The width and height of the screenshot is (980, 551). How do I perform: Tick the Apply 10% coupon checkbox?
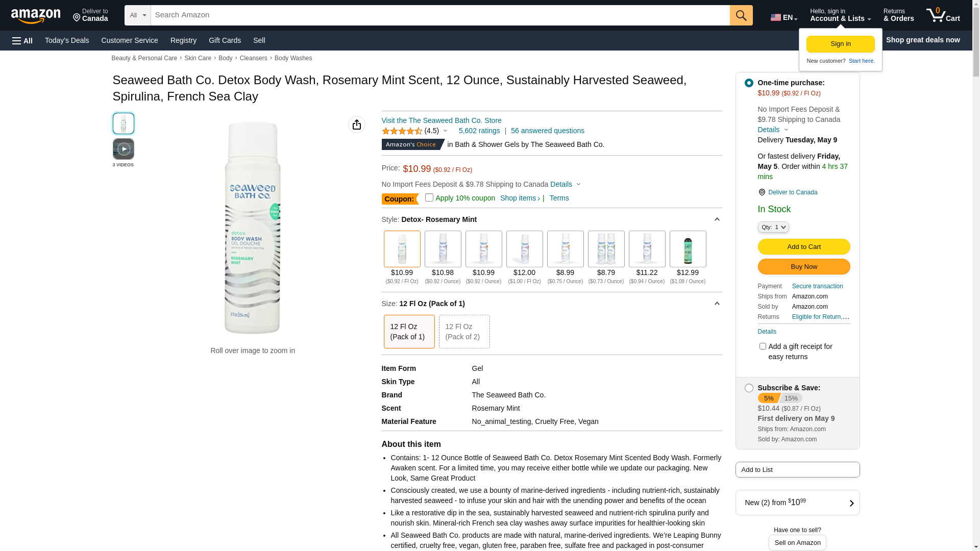point(429,197)
